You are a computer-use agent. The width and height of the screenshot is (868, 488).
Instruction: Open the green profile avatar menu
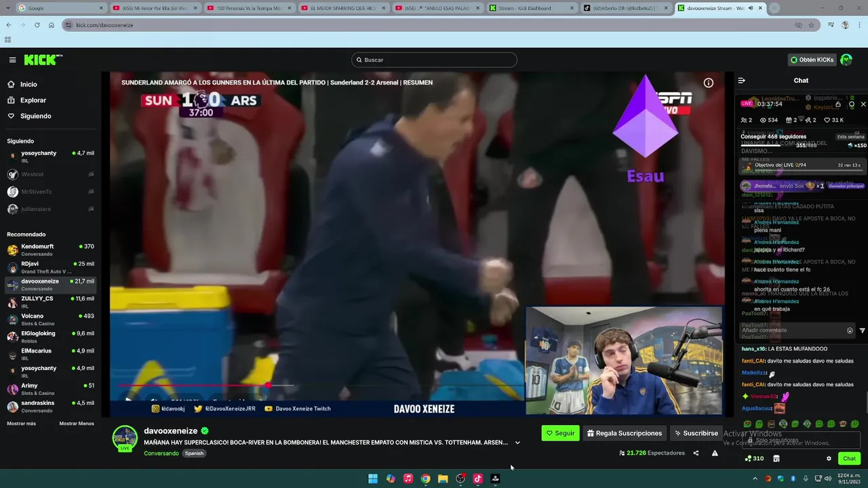(846, 60)
